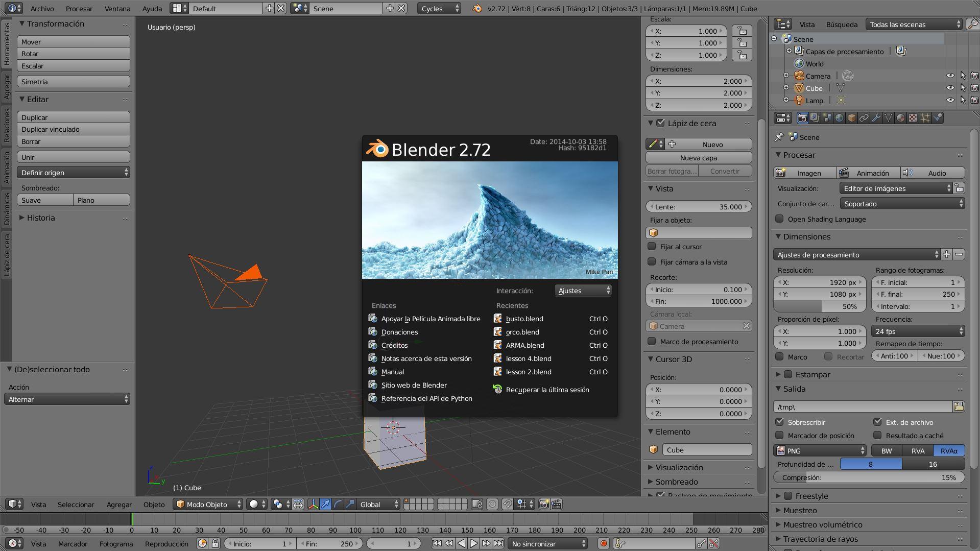Jump to the first frame in timeline
This screenshot has width=980, height=551.
pos(437,543)
